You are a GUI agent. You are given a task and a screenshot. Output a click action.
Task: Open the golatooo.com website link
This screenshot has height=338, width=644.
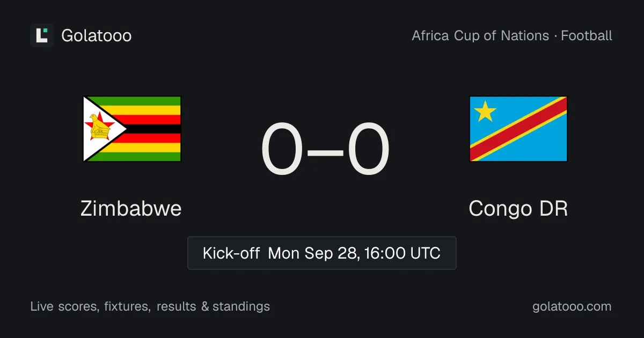[572, 306]
